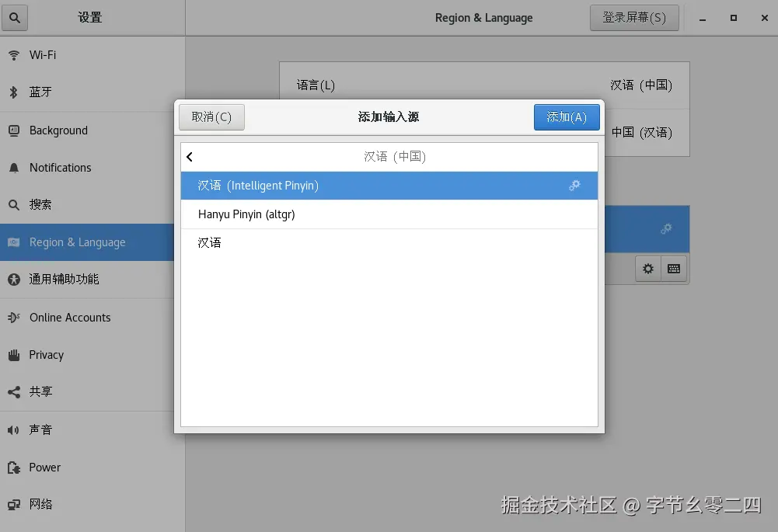Open Power settings

pos(92,467)
